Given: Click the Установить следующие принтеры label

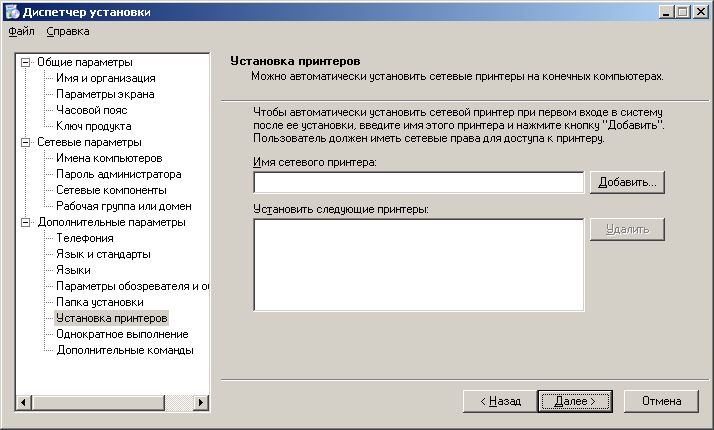Looking at the screenshot, I should 341,210.
